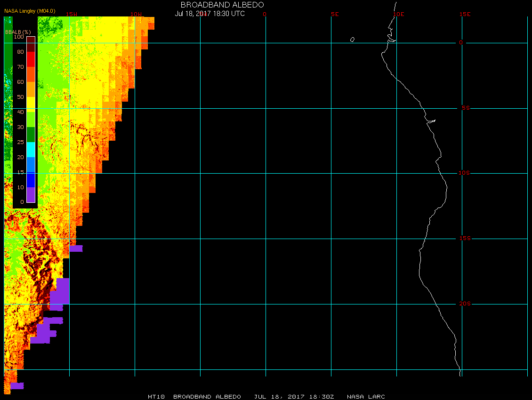Click legend value '40'
This screenshot has width=532, height=400.
tap(21, 112)
